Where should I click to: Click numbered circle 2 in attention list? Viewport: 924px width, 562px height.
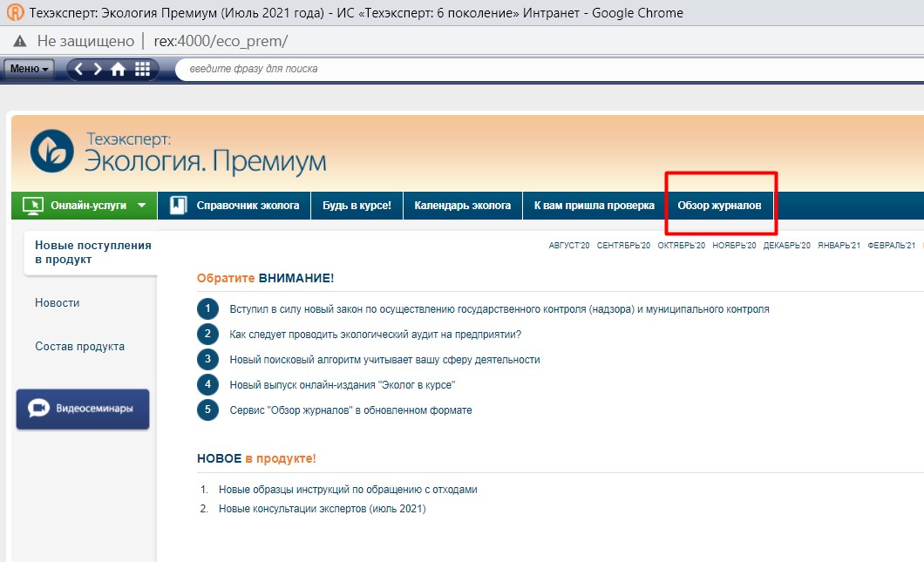207,335
